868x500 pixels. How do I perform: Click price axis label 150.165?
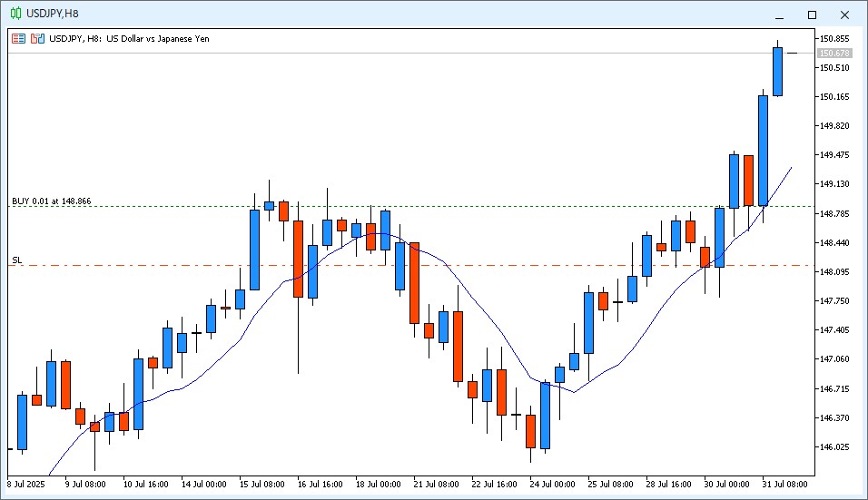pos(834,97)
